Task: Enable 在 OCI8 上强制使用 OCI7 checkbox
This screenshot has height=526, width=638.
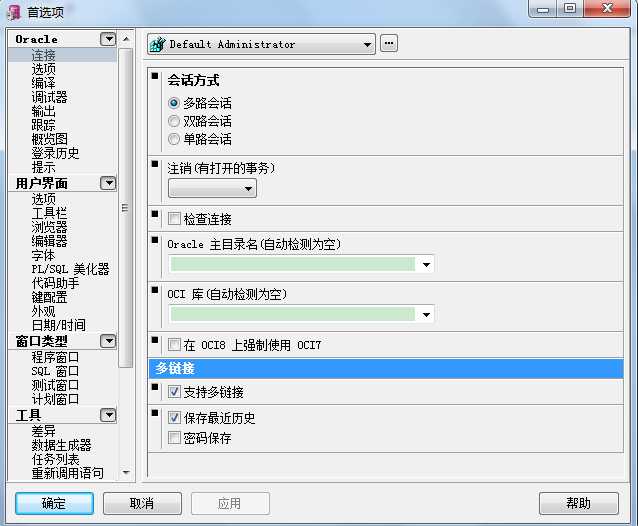Action: pos(174,345)
